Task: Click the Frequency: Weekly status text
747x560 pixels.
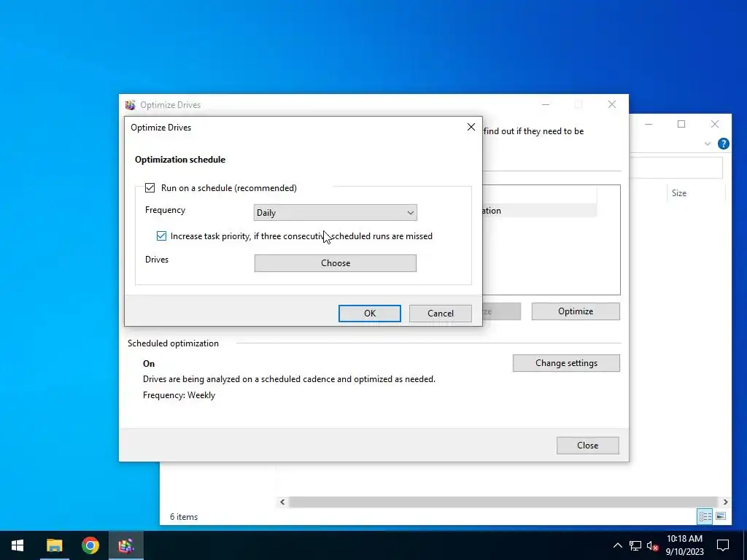Action: [179, 395]
